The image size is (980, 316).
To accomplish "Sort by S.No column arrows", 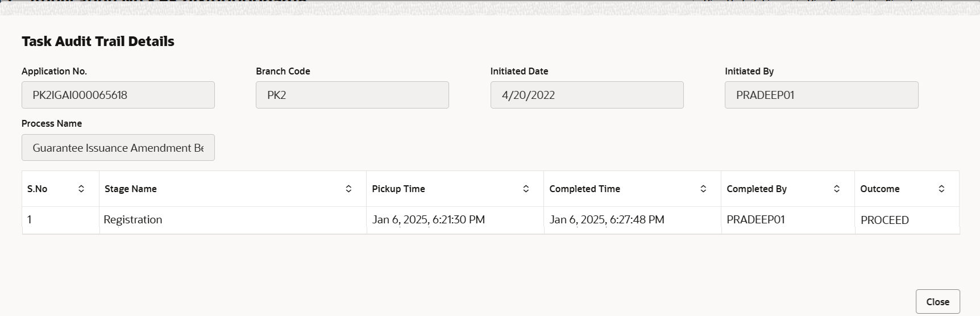I will point(81,189).
